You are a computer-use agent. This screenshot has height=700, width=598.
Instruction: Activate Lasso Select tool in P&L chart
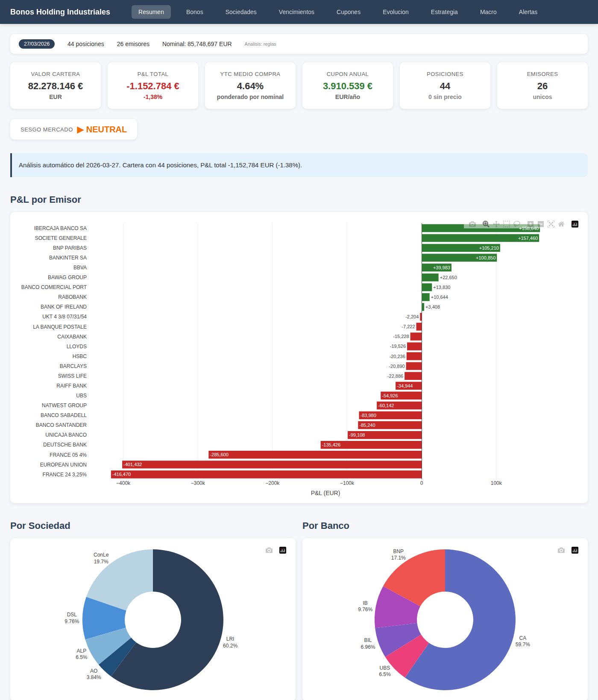tap(517, 224)
